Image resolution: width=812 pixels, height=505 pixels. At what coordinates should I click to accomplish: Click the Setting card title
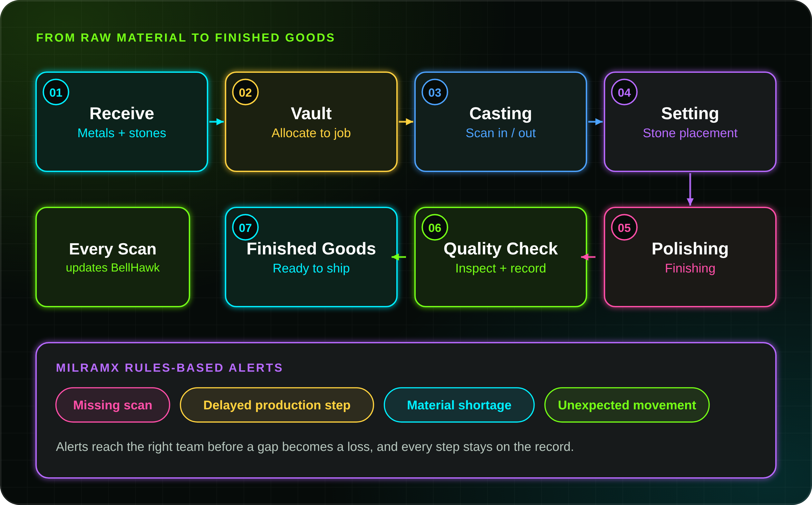690,114
